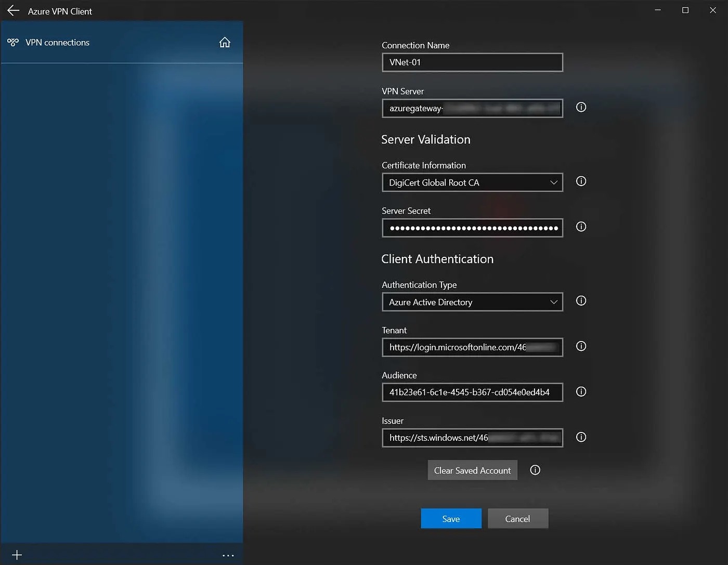Focus the Server Secret password field
728x565 pixels.
click(472, 228)
